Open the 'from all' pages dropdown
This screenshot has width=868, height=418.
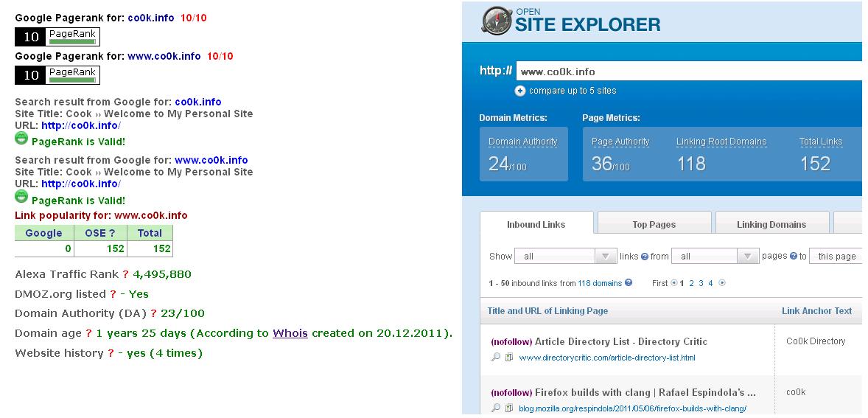pyautogui.click(x=715, y=257)
